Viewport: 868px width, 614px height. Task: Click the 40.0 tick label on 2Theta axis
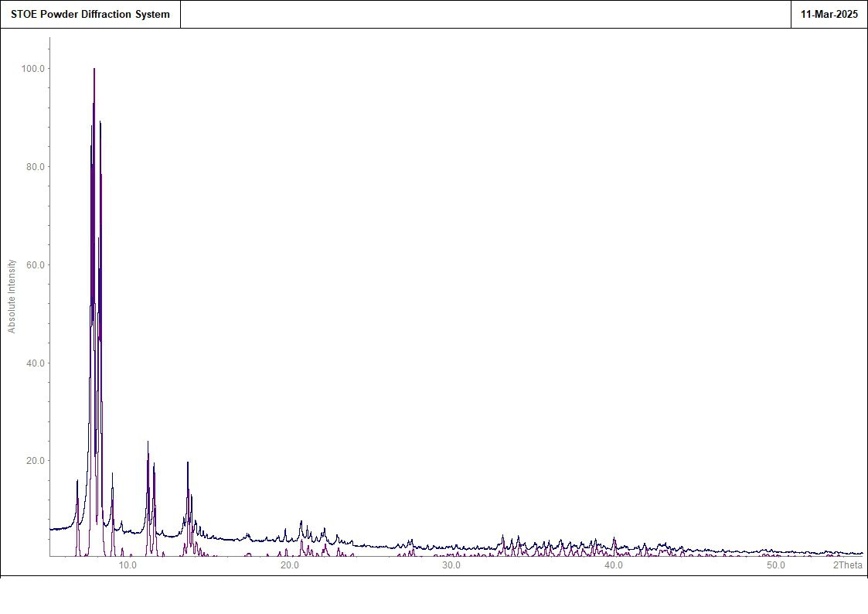coord(614,565)
